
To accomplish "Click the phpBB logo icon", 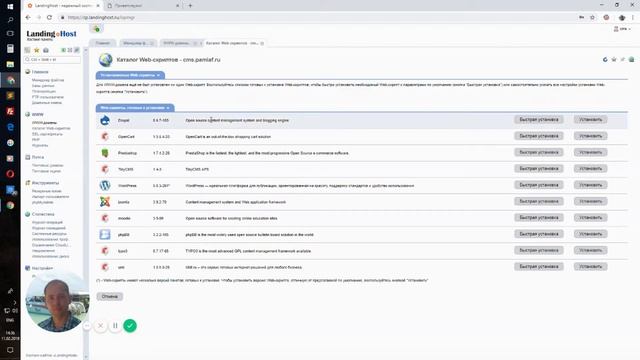I will pyautogui.click(x=105, y=234).
